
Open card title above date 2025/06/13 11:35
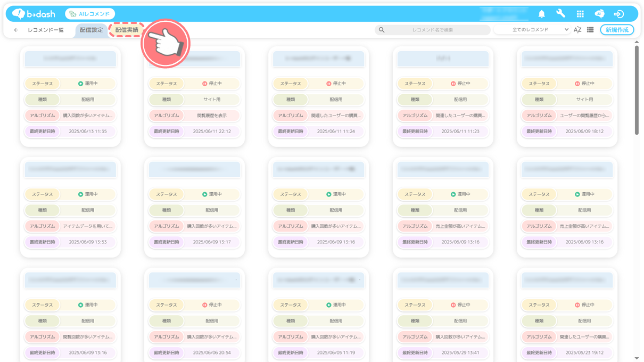(x=70, y=59)
